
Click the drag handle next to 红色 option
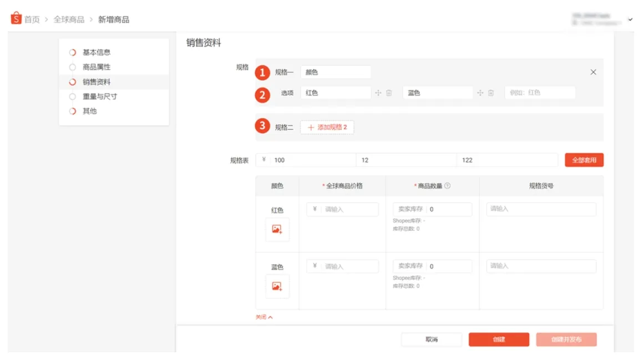pyautogui.click(x=379, y=92)
